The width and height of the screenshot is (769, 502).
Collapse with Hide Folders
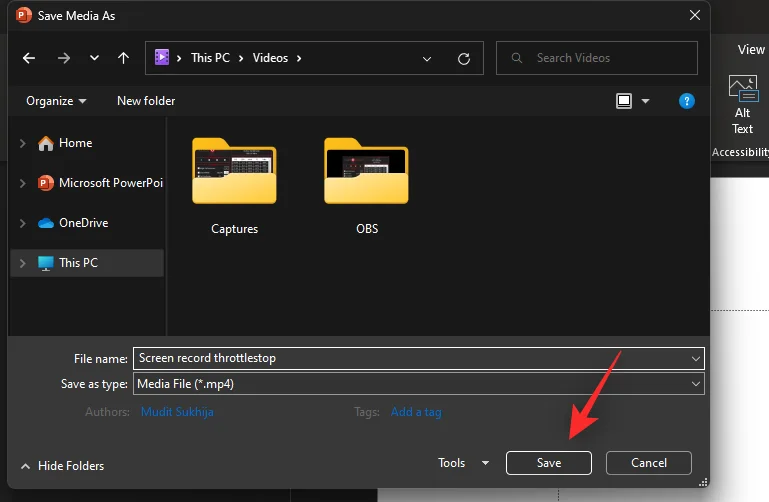pos(62,465)
